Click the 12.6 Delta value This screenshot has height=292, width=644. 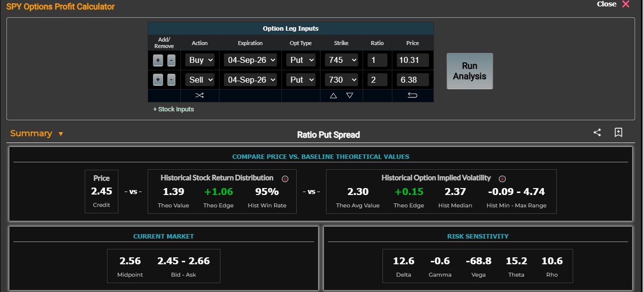404,261
